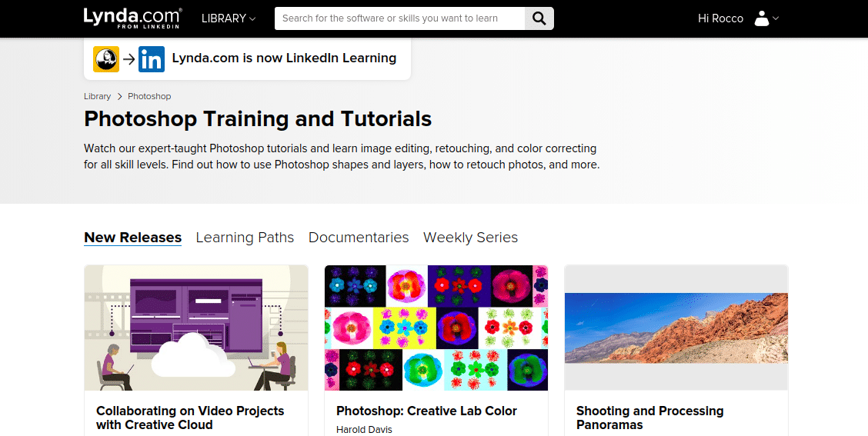Click the LinkedIn 'in' logo icon
The height and width of the screenshot is (436, 868).
[x=151, y=58]
